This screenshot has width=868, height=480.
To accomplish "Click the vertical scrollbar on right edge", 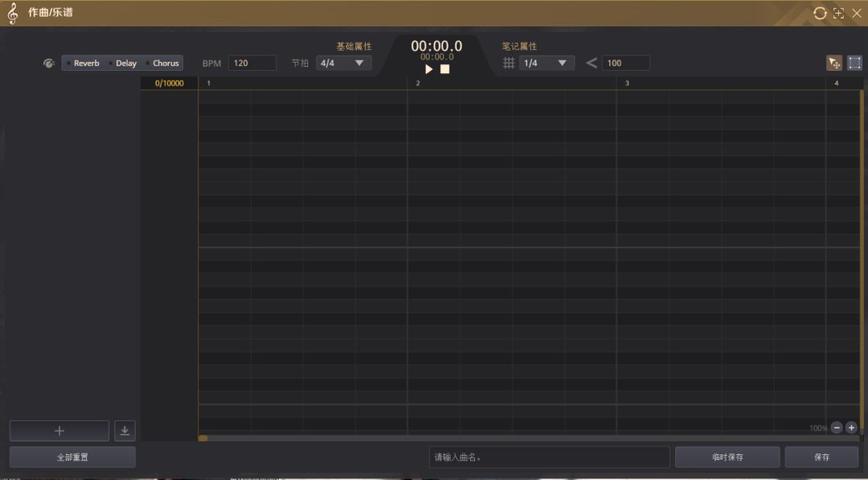I will (862, 261).
